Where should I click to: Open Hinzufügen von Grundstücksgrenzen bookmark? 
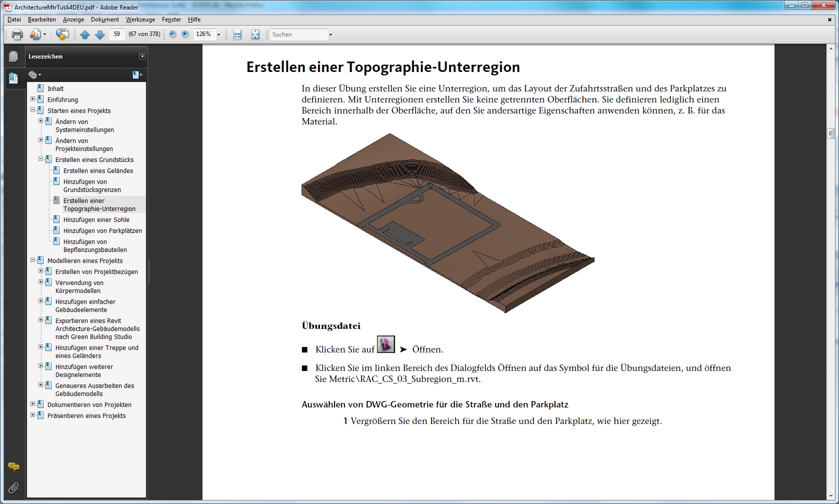click(x=92, y=185)
